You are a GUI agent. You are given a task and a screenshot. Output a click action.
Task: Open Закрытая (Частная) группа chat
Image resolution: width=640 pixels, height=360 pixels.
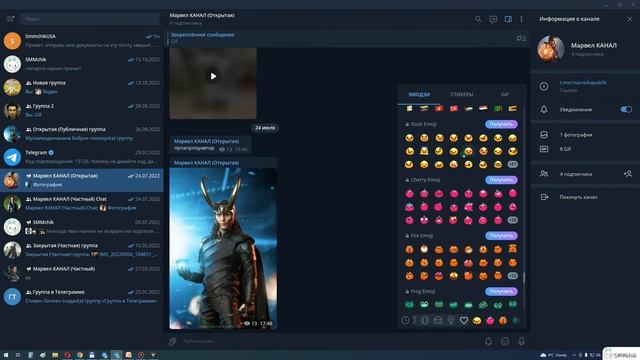pos(82,250)
